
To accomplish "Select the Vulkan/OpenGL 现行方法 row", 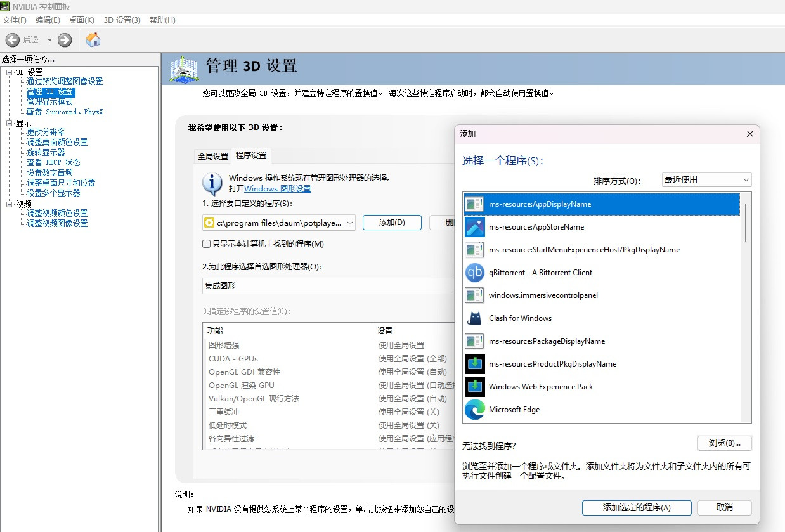I will [330, 399].
